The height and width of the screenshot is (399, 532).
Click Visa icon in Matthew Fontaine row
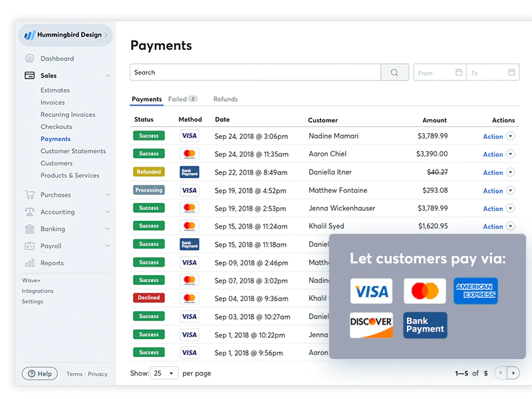click(190, 190)
